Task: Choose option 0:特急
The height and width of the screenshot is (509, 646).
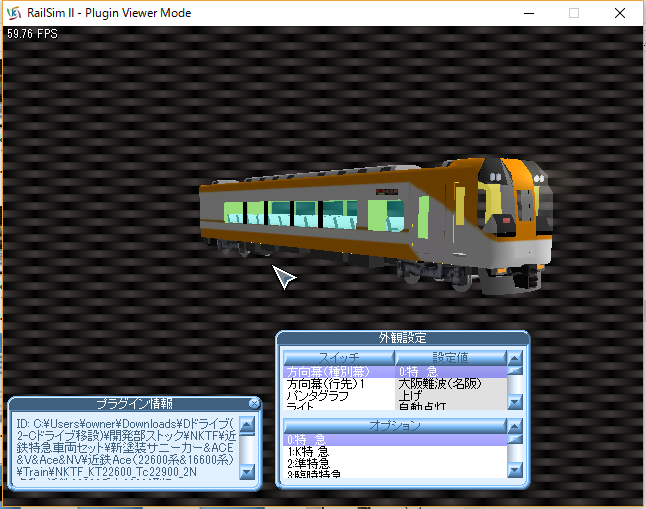Action: (x=395, y=440)
